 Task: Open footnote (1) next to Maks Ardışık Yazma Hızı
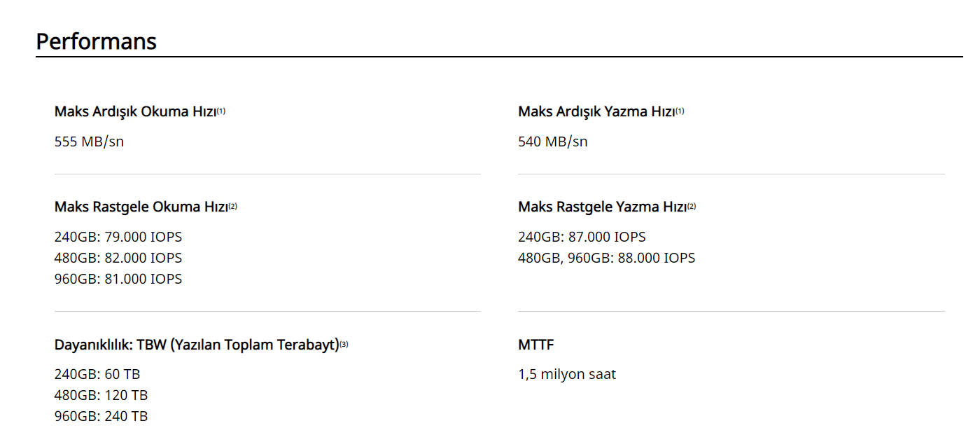coord(680,111)
